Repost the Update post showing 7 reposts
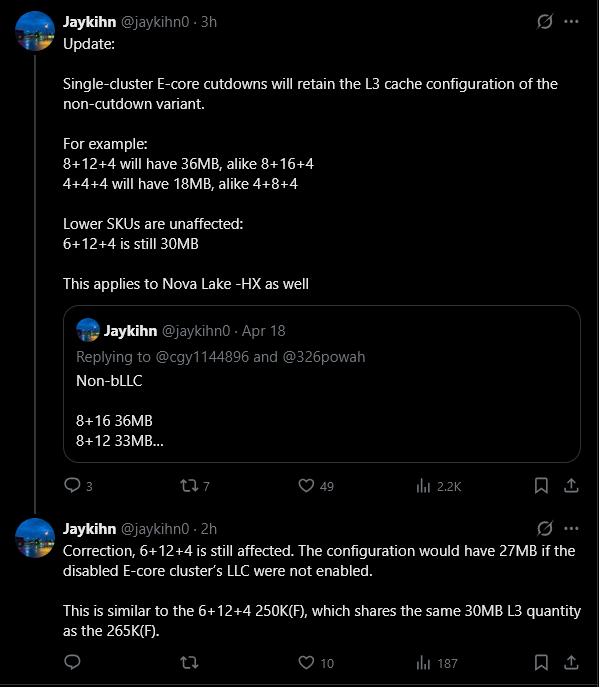The height and width of the screenshot is (687, 599). [x=195, y=486]
